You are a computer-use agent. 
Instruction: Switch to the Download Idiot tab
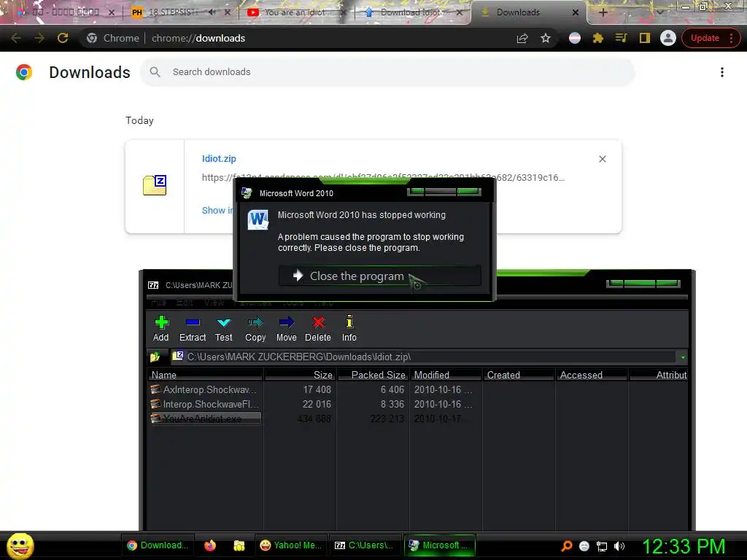pyautogui.click(x=411, y=12)
